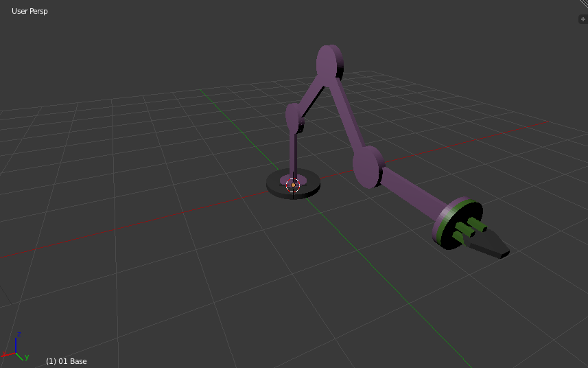Screen dimensions: 588x368
Task: Select the vertical purple column on the base
Action: 293,156
